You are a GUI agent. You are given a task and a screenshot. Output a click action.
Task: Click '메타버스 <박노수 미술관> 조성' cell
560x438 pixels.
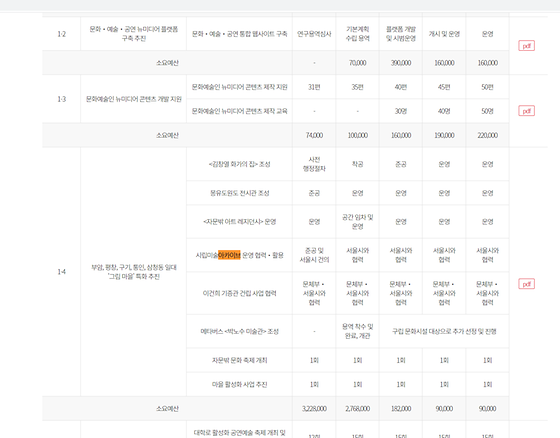coord(239,332)
